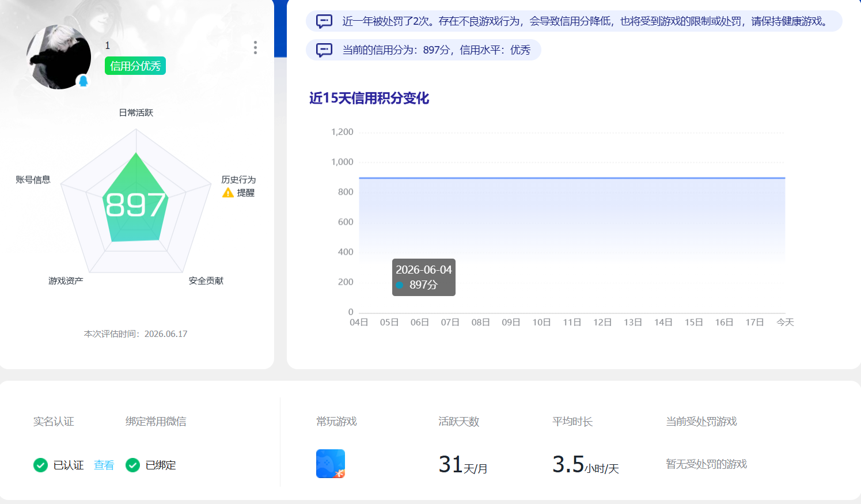Click the 09日 label on chart axis
This screenshot has width=861, height=504.
(x=511, y=322)
